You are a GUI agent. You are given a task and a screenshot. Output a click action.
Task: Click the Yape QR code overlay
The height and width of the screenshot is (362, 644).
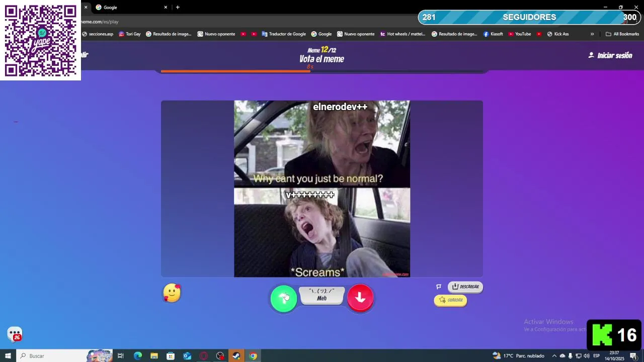click(x=40, y=40)
